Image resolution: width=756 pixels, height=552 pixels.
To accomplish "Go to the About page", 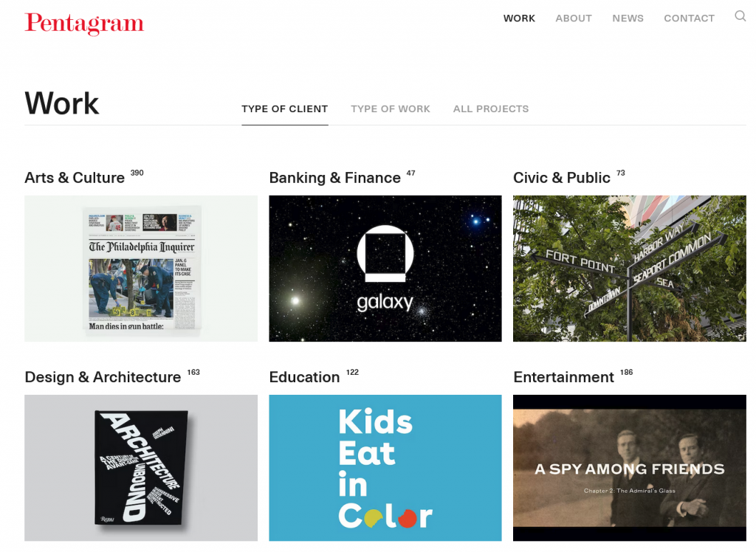I will pos(573,18).
